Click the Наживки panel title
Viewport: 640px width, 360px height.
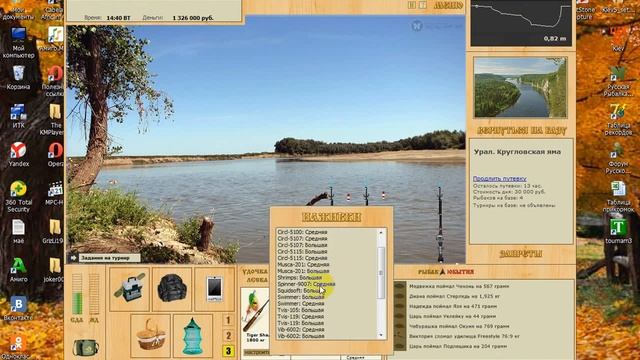(x=331, y=217)
